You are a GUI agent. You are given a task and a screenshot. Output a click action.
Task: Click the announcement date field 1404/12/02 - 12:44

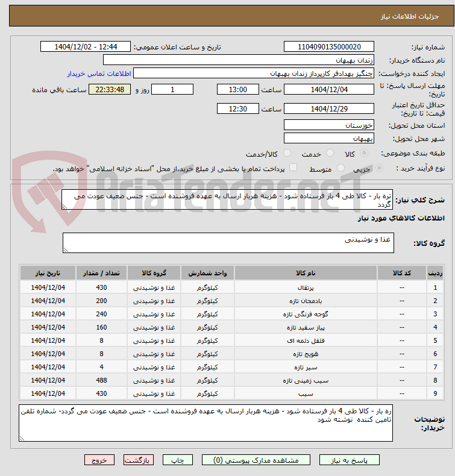click(x=86, y=47)
